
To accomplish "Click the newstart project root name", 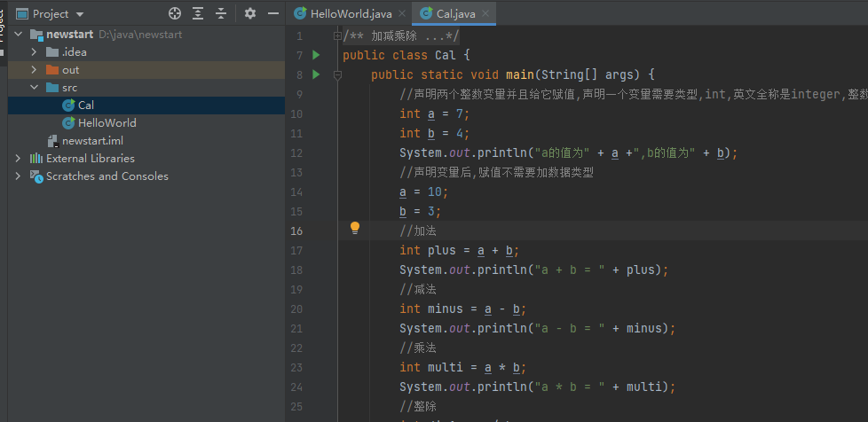I will pyautogui.click(x=70, y=35).
